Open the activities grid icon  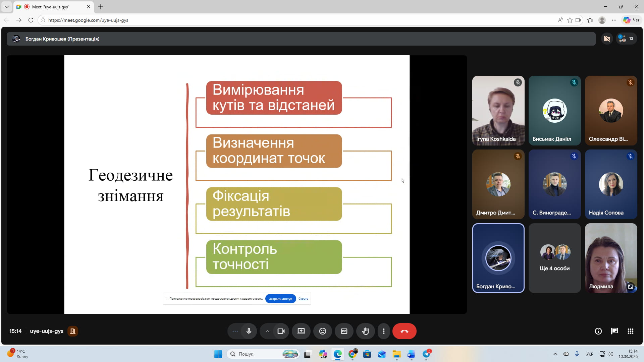point(630,331)
